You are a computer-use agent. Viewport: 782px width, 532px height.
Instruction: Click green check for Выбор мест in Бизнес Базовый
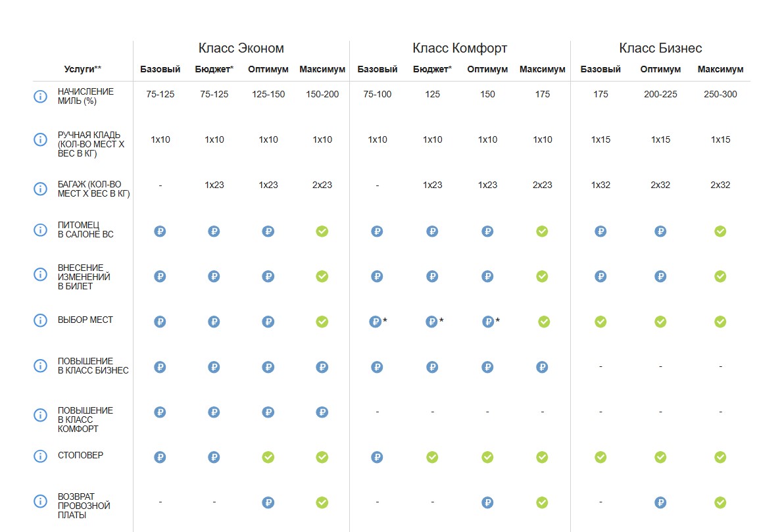[x=600, y=322]
